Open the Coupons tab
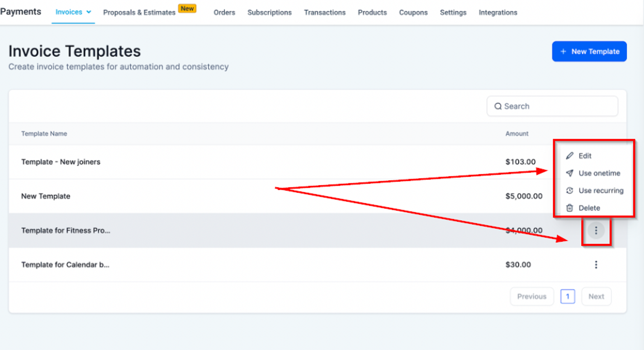 (x=413, y=13)
